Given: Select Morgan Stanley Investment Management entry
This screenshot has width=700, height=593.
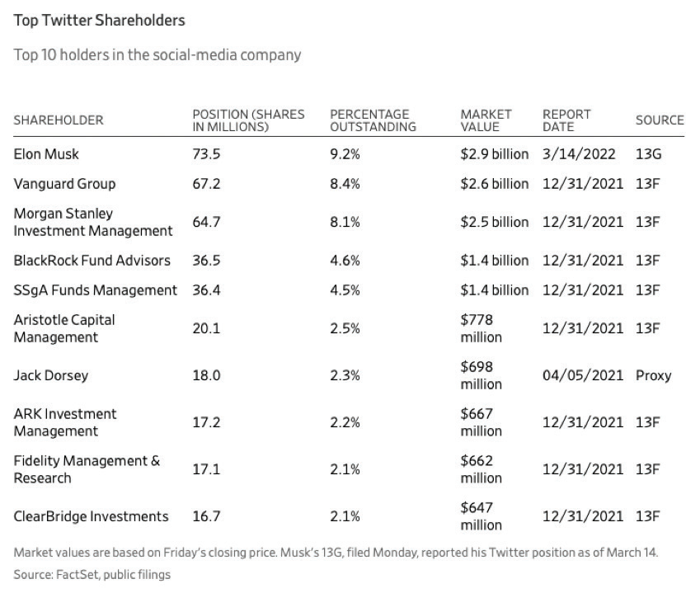Looking at the screenshot, I should click(93, 222).
